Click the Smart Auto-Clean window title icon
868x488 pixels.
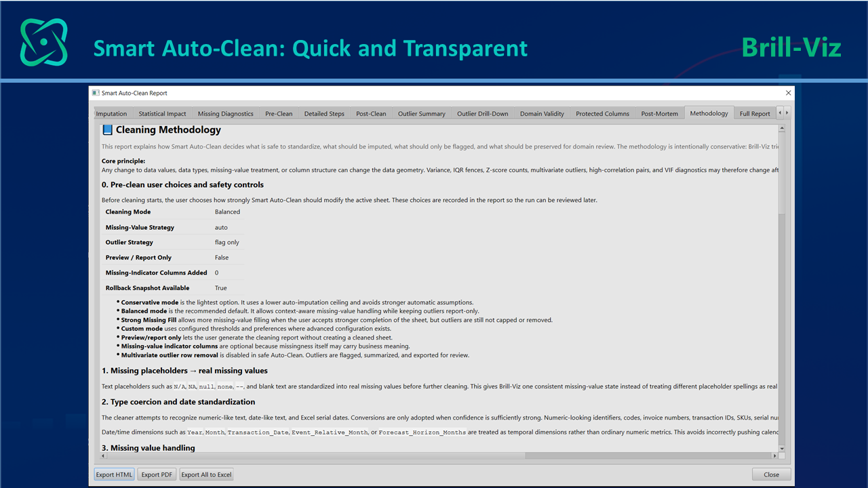pos(96,93)
